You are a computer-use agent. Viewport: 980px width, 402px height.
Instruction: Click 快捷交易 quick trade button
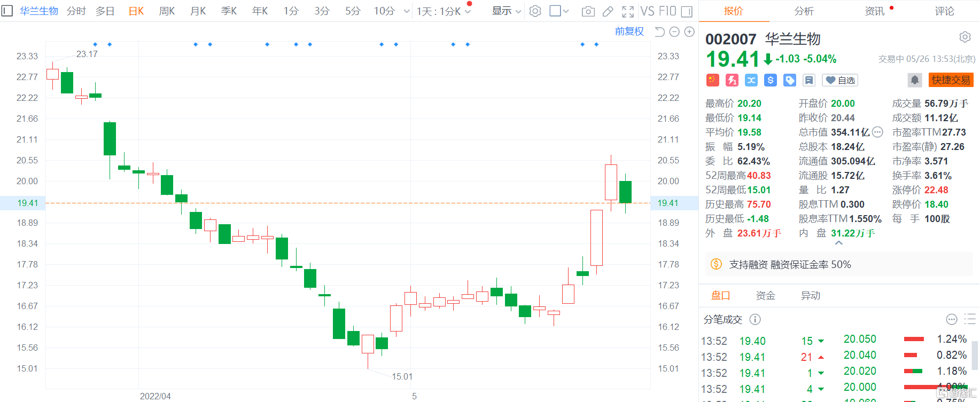(951, 80)
